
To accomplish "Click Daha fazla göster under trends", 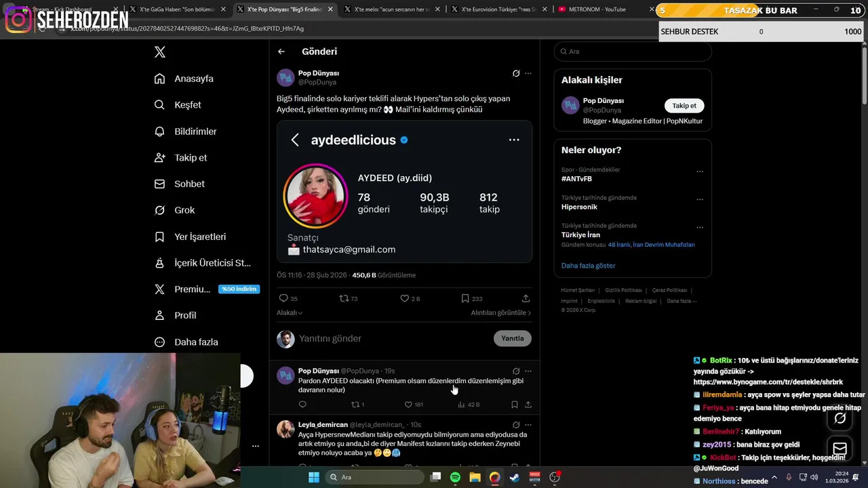I will [x=588, y=266].
